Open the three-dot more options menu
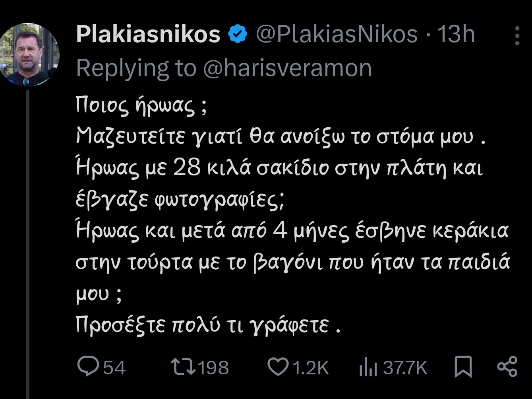This screenshot has height=399, width=532. 517,36
